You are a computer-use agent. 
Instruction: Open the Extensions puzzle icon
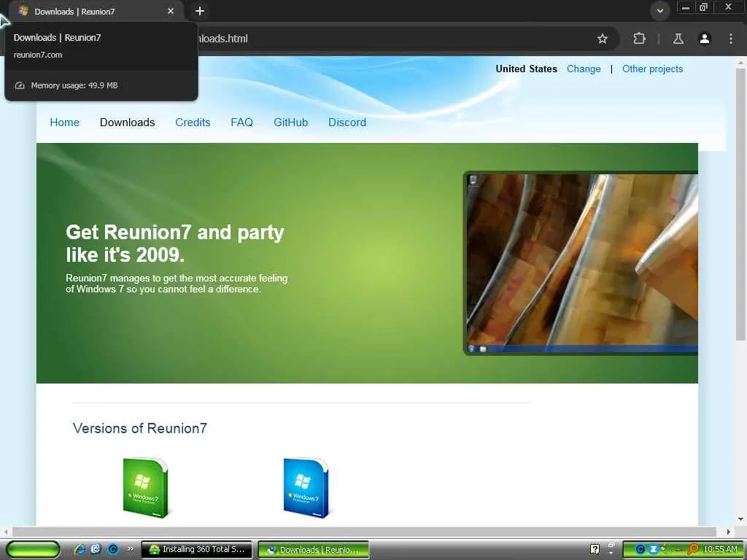click(639, 39)
